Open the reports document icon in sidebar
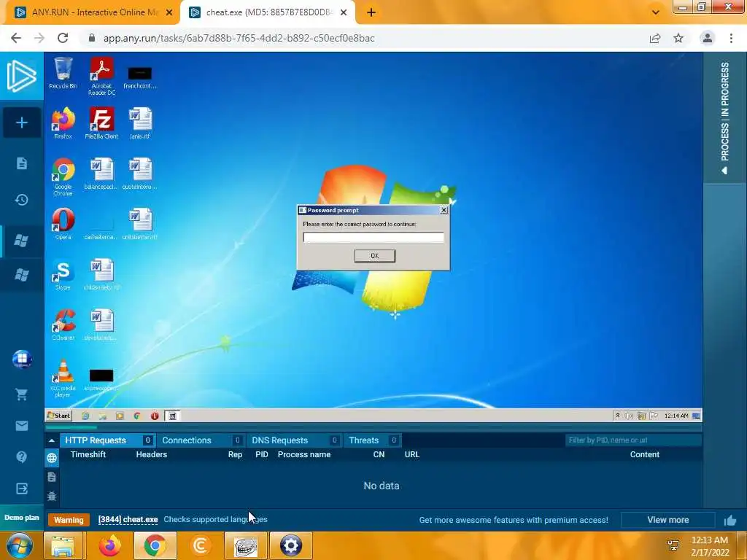 pos(21,163)
